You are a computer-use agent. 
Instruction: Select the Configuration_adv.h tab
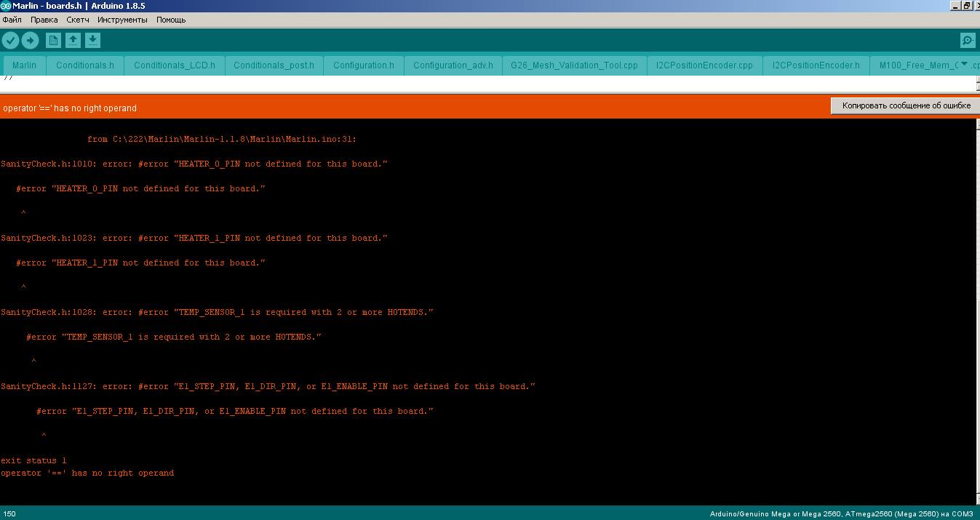click(453, 65)
